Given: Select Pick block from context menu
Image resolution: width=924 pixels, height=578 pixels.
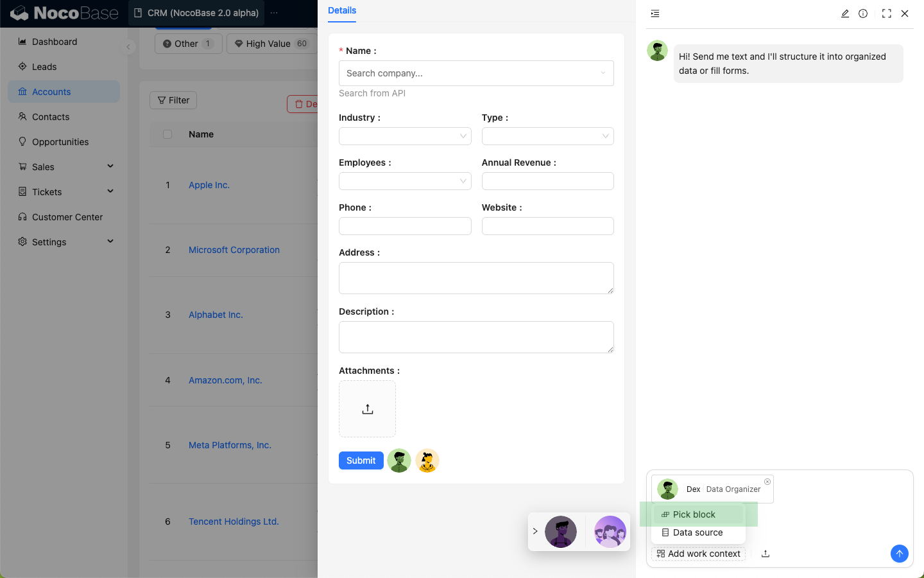Looking at the screenshot, I should [x=694, y=514].
